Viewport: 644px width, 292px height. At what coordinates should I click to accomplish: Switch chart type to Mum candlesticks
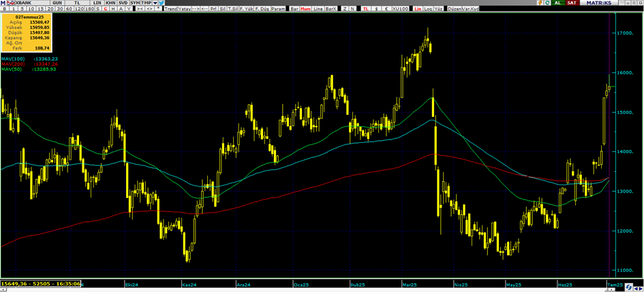click(x=306, y=10)
